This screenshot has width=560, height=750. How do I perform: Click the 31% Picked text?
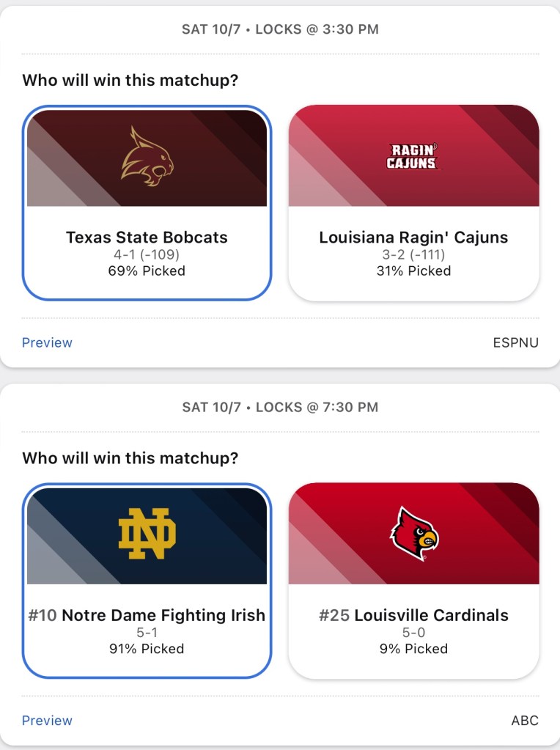click(x=413, y=271)
